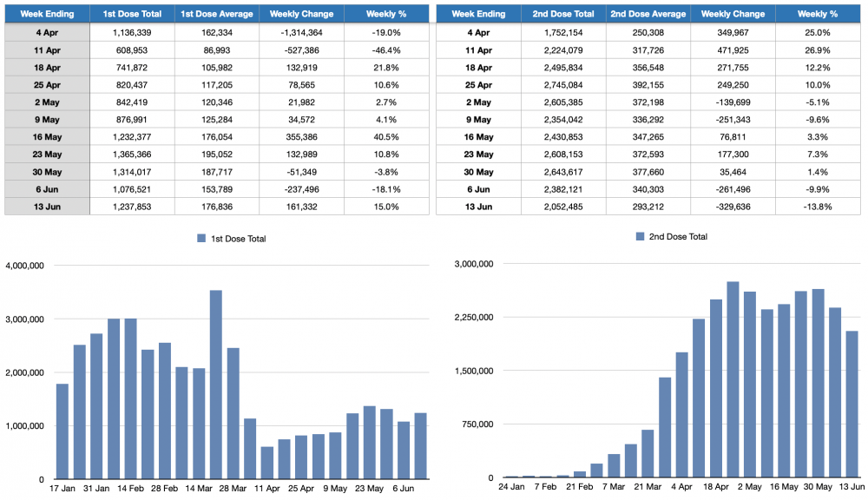
Task: Select cell with value 153,789
Action: pyautogui.click(x=216, y=189)
